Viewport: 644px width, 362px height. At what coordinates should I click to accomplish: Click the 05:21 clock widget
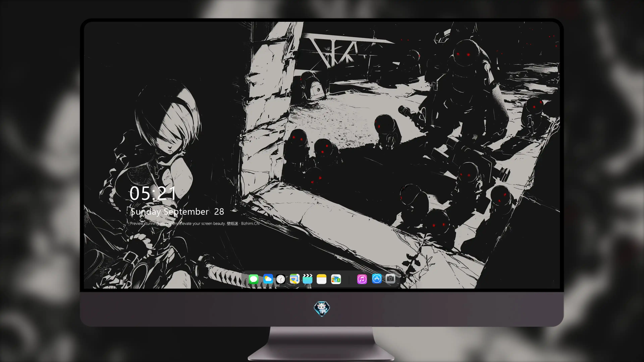[153, 193]
